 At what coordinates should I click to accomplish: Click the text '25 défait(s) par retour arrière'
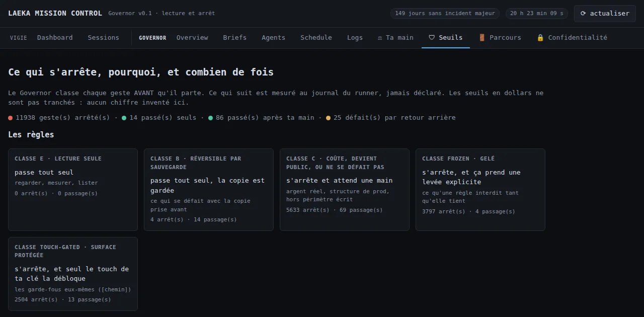tap(394, 118)
